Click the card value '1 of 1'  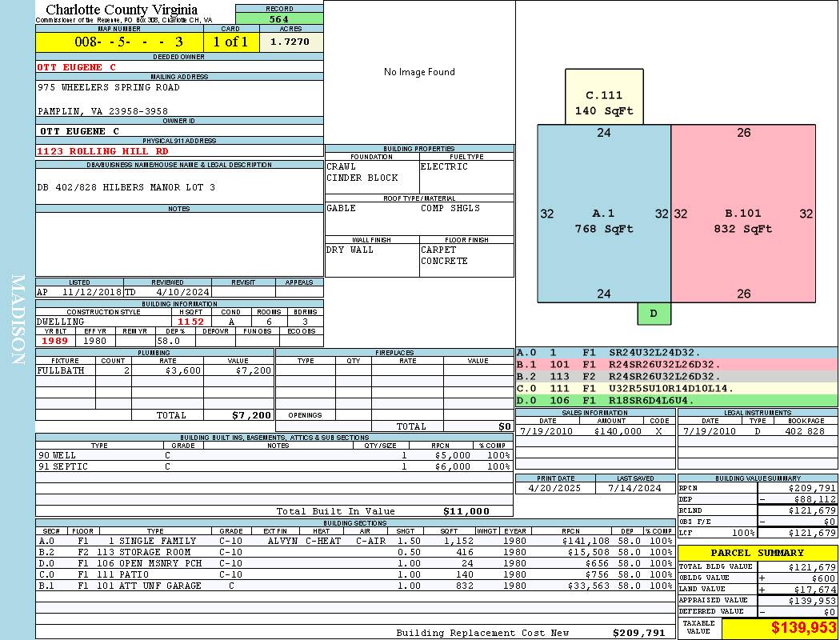pos(231,42)
